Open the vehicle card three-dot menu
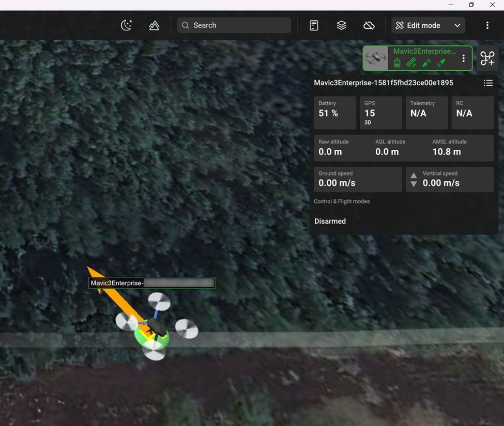 [x=463, y=58]
